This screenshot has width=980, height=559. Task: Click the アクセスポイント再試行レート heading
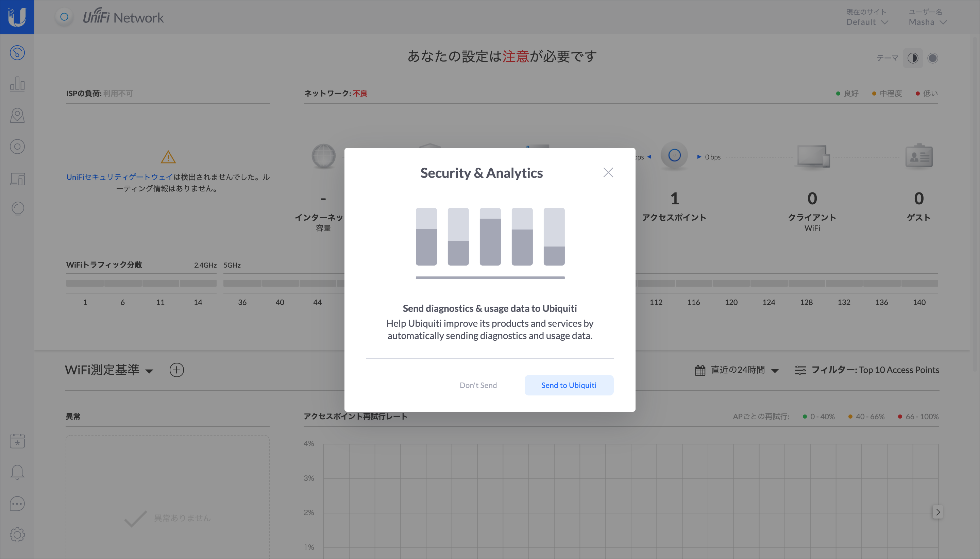pyautogui.click(x=355, y=417)
